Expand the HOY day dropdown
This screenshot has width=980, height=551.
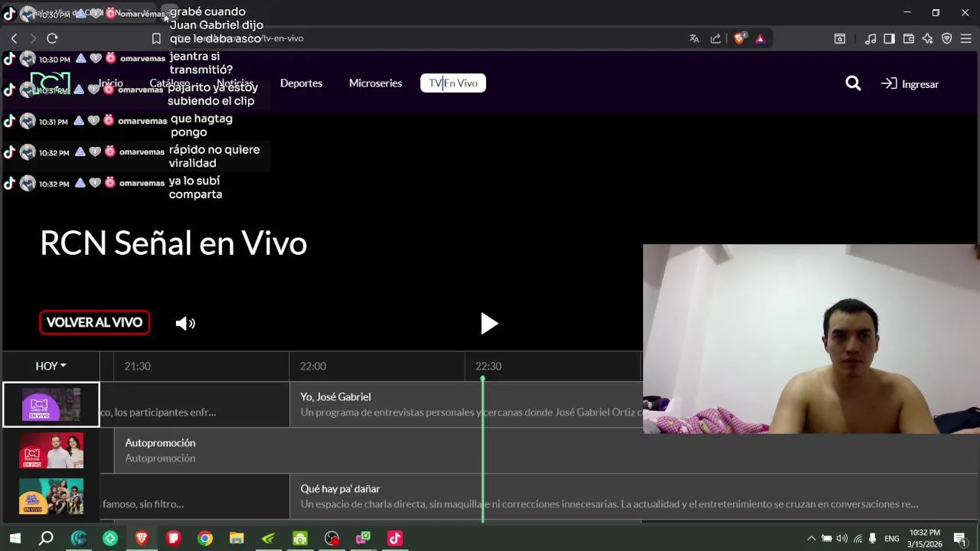coord(51,366)
